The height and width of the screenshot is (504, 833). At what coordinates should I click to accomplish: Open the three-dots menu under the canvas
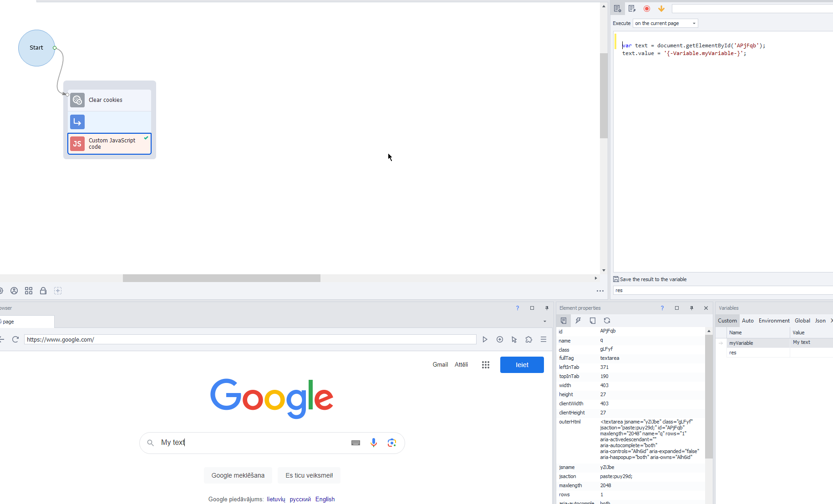point(600,291)
